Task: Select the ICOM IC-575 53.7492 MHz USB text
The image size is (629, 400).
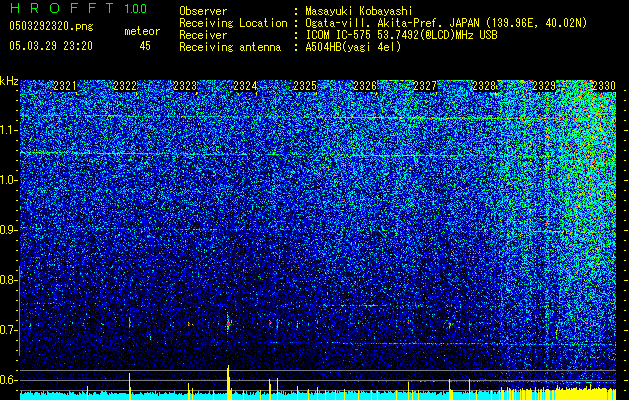Action: pos(401,35)
